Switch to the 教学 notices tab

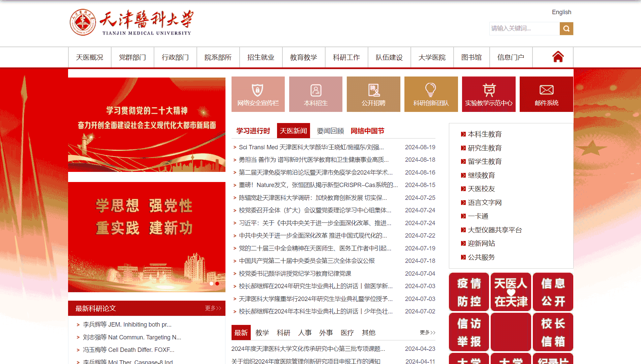[x=262, y=333]
